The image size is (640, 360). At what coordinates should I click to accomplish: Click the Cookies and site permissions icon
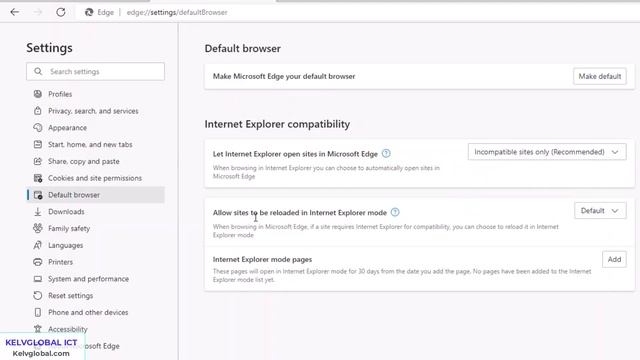click(38, 178)
